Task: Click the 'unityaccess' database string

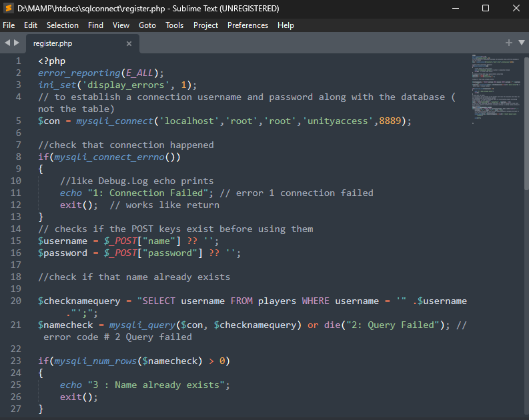Action: 338,121
